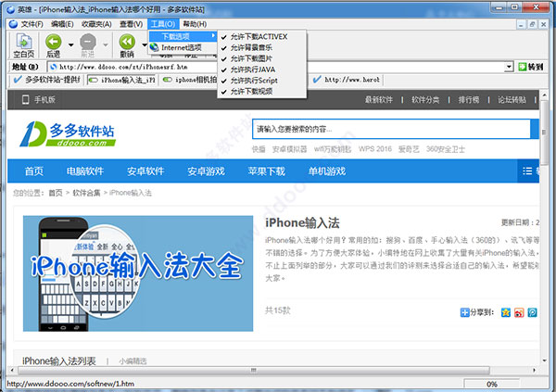The width and height of the screenshot is (556, 392).
Task: Expand the address bar history dropdown
Action: pos(509,67)
